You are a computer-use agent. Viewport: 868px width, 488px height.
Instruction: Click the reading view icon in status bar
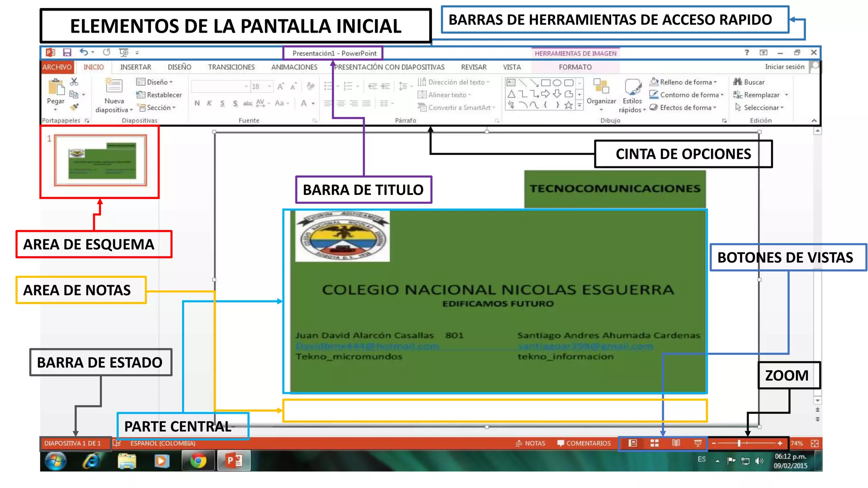coord(676,443)
